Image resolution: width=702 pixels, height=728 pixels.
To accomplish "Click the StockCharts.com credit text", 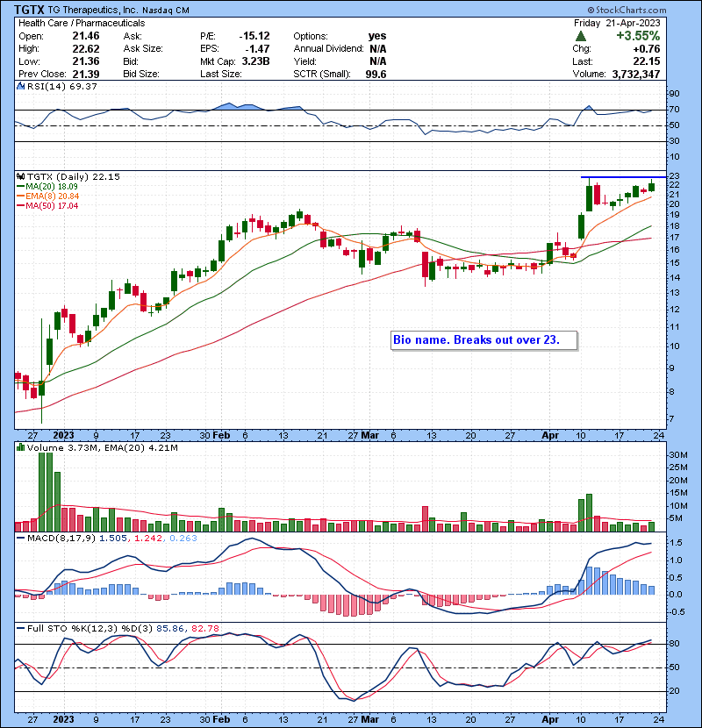I will [x=627, y=10].
